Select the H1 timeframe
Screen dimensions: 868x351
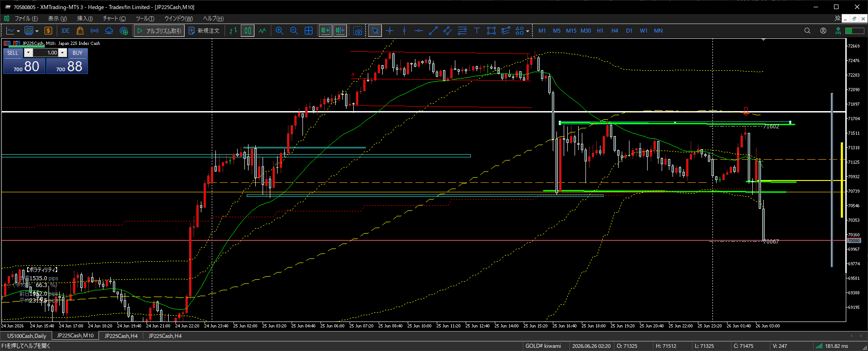[x=600, y=31]
